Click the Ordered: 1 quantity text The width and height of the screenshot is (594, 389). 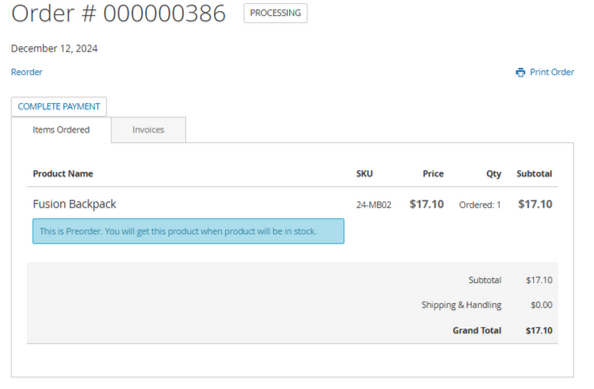pos(480,205)
